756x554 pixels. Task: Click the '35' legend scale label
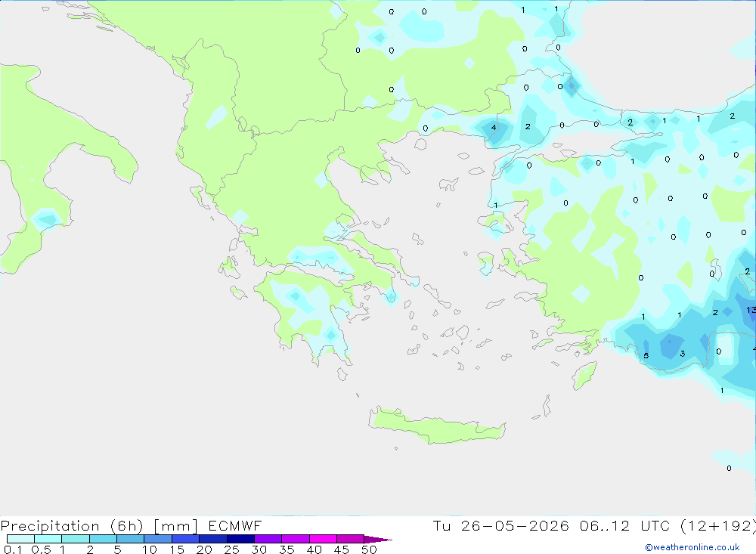[287, 549]
